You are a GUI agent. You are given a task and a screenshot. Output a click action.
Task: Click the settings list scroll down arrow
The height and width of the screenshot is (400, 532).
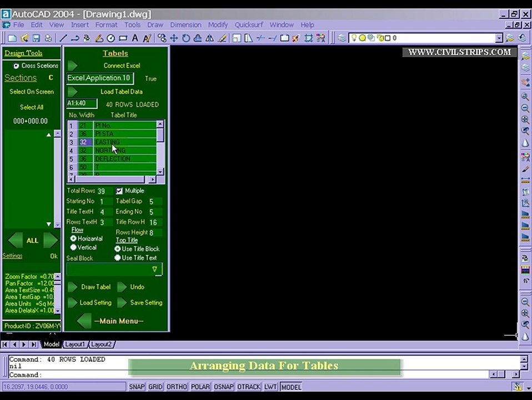pyautogui.click(x=58, y=311)
